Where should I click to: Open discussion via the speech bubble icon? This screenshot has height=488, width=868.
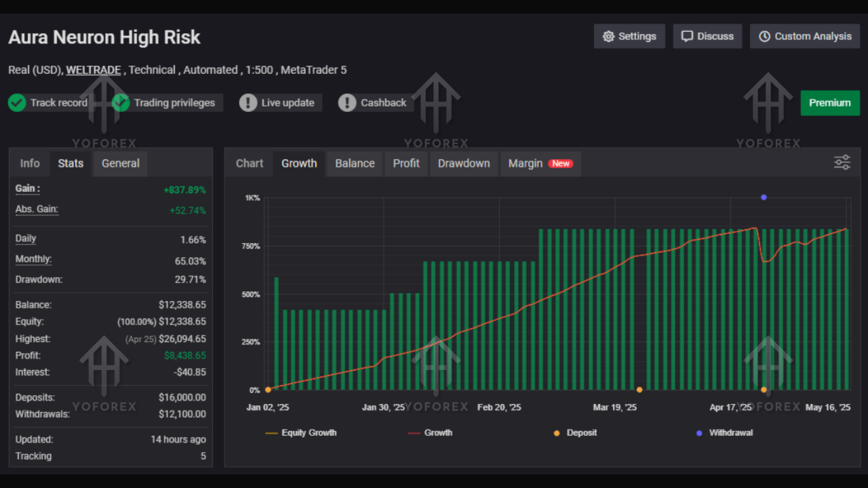click(x=688, y=36)
